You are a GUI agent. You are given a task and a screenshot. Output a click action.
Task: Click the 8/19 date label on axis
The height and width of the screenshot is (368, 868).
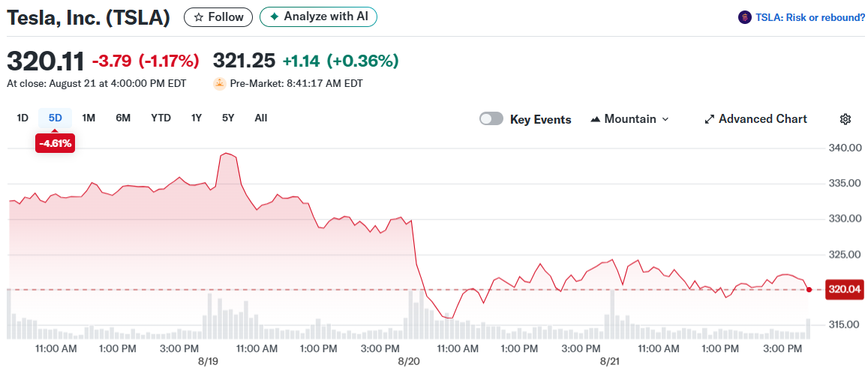click(x=208, y=361)
